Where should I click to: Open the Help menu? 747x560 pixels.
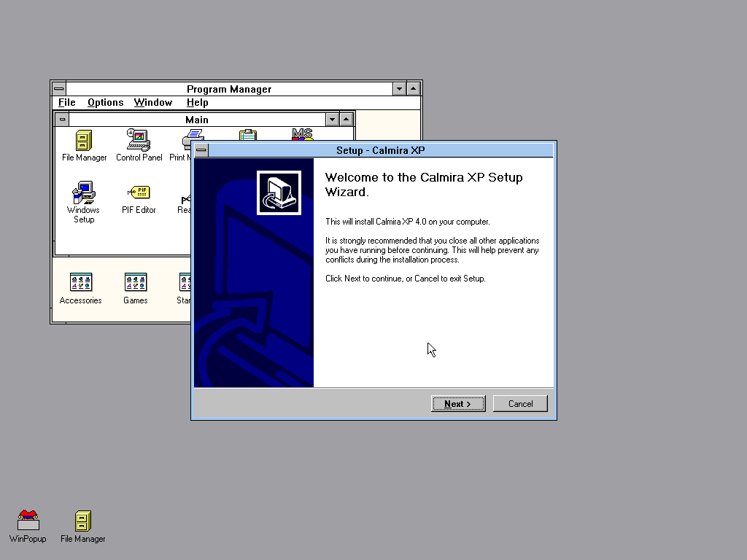[198, 103]
